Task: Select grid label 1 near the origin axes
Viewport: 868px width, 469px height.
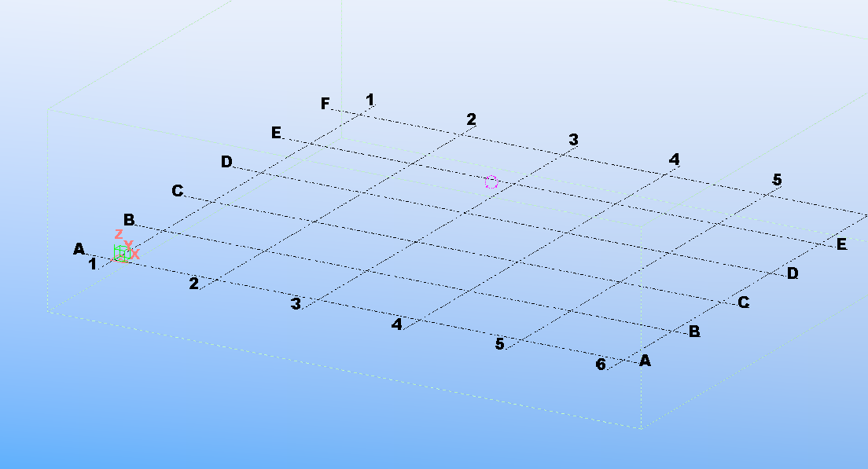Action: pos(93,264)
